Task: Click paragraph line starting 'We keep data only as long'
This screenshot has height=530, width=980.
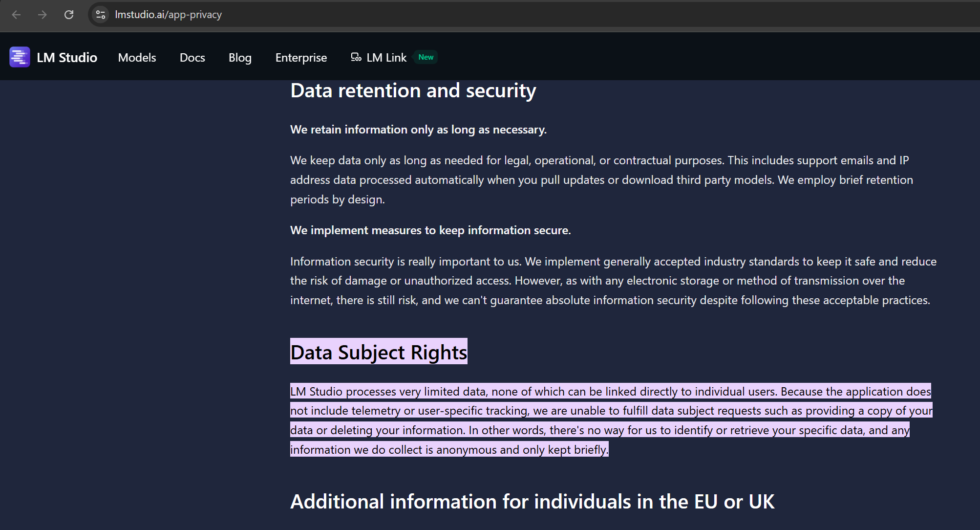Action: click(x=599, y=160)
